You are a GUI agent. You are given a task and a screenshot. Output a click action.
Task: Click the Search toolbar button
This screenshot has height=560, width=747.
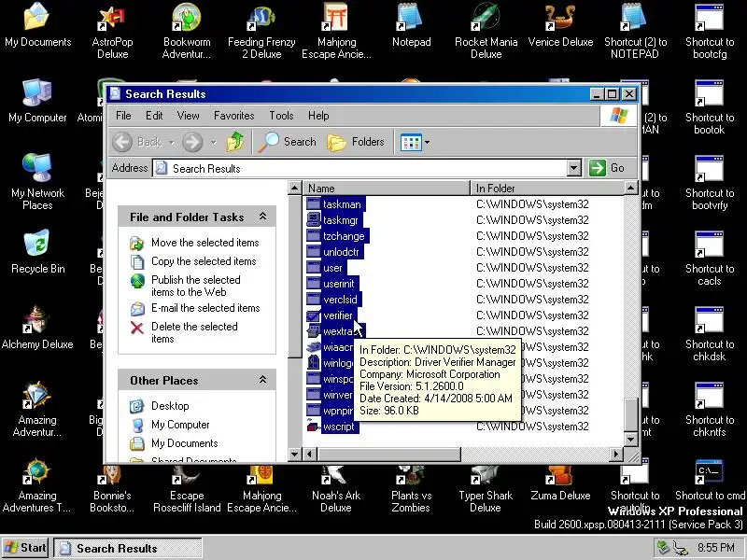point(288,142)
